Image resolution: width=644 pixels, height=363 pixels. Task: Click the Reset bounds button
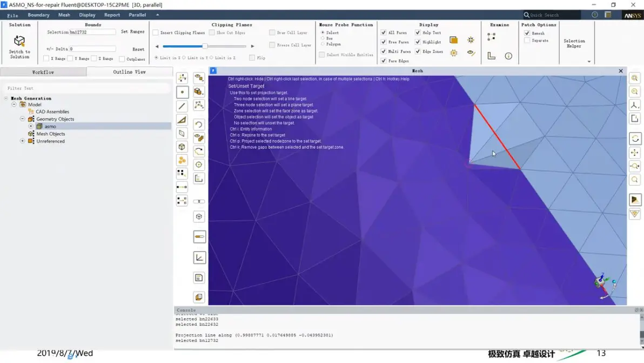click(x=138, y=49)
